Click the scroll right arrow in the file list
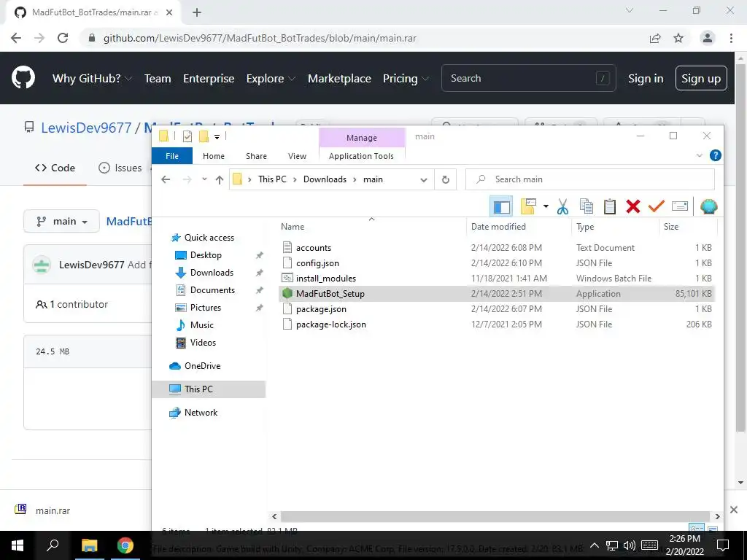 [717, 516]
